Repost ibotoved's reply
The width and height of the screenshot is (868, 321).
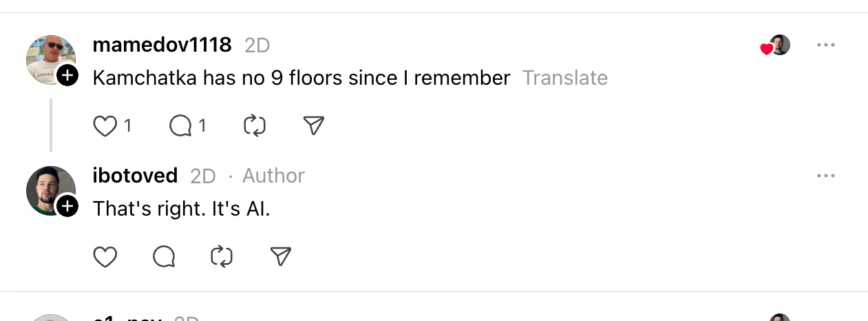click(222, 257)
